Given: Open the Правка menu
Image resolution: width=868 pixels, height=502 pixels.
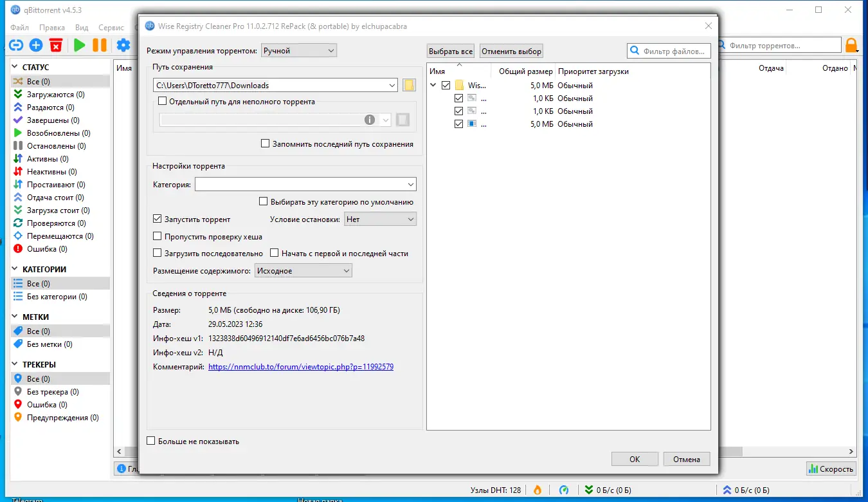Looking at the screenshot, I should (52, 28).
